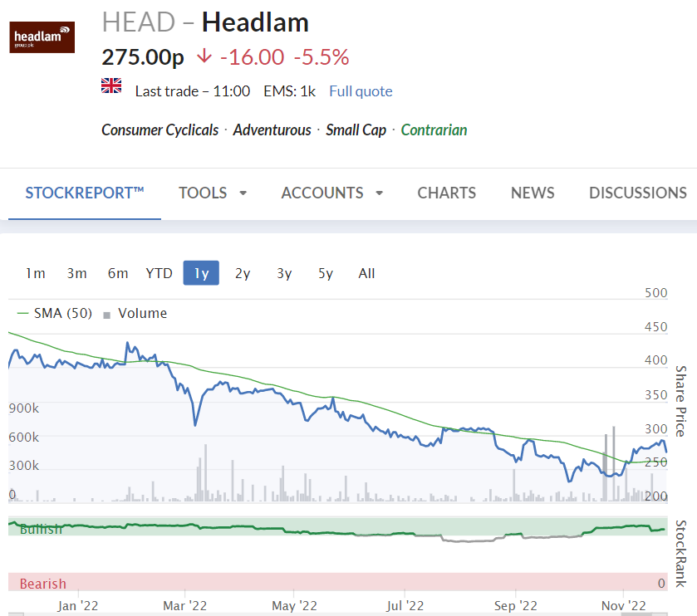Toggle the Volume legend series
Viewport: 697px width, 616px height.
pyautogui.click(x=135, y=313)
